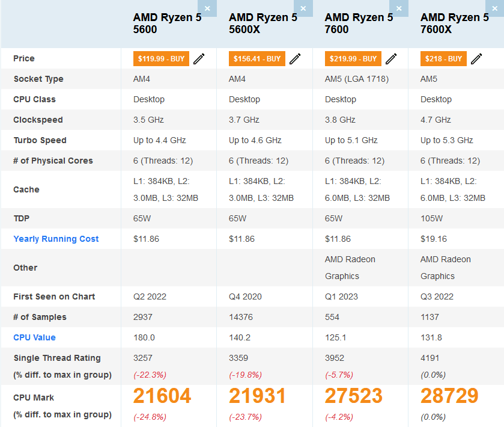Open the CPU Value link
This screenshot has width=504, height=427.
click(x=34, y=337)
